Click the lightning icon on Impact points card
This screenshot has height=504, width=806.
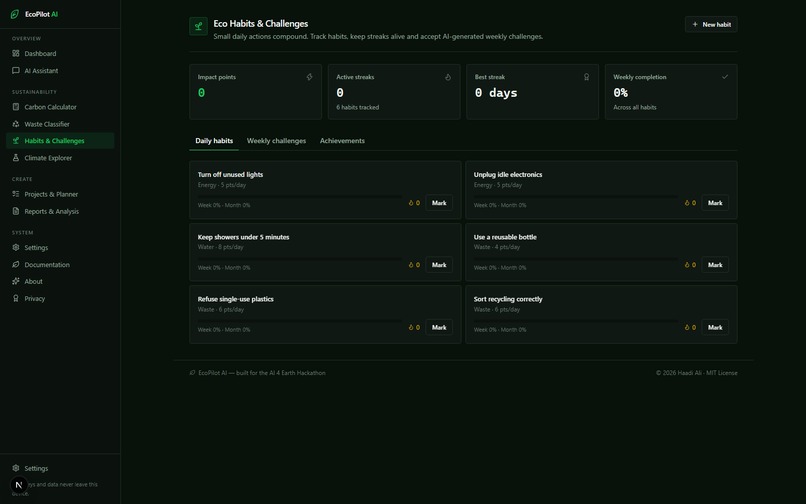[309, 77]
